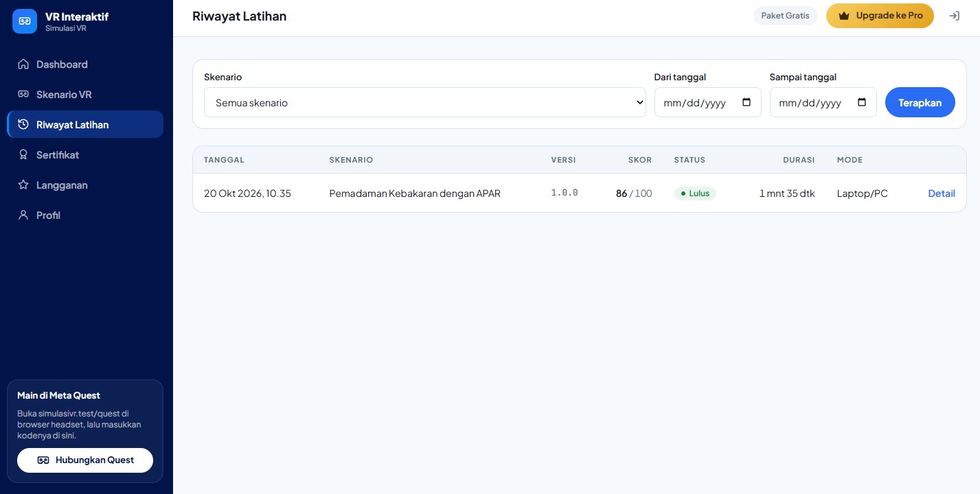The height and width of the screenshot is (494, 980).
Task: Click the Riwayat Latihan history clock icon
Action: click(23, 125)
